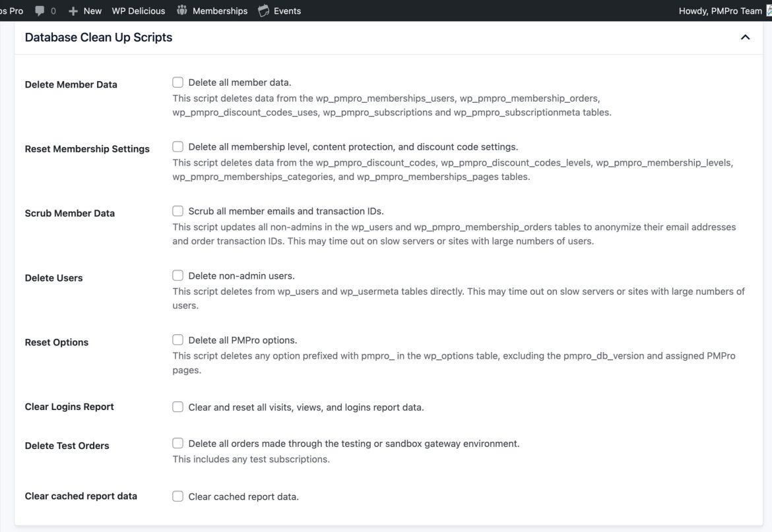Viewport: 772px width, 532px height.
Task: Open the Howdy, PMPro Team menu
Action: pyautogui.click(x=721, y=11)
